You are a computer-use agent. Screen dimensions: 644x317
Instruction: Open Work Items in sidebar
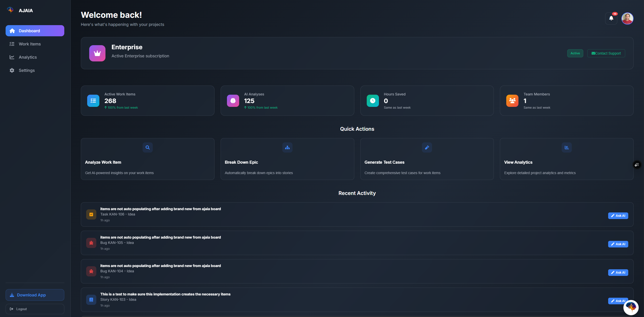point(29,44)
